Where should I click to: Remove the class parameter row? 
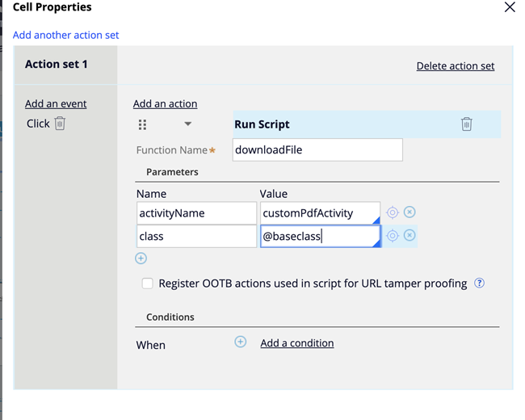pos(409,236)
